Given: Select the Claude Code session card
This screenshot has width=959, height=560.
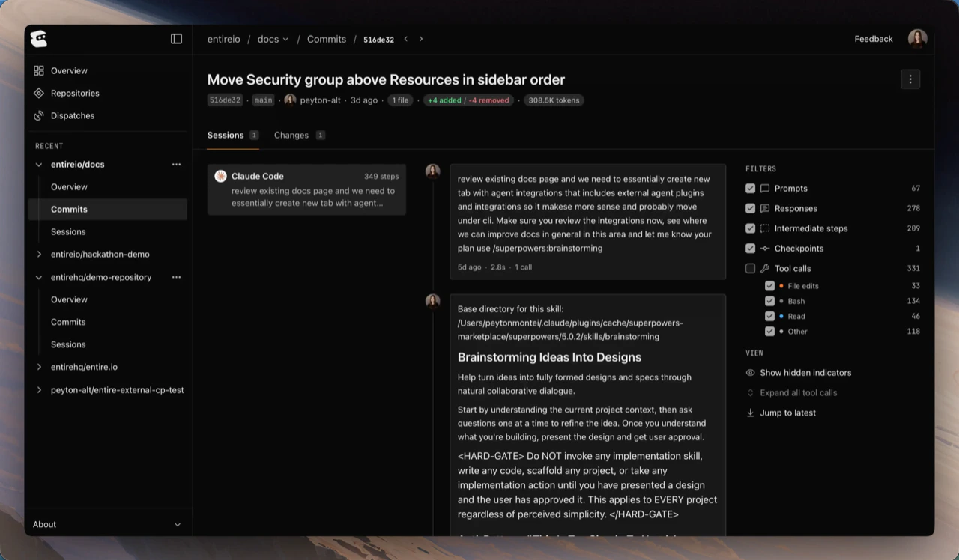Looking at the screenshot, I should (x=306, y=189).
